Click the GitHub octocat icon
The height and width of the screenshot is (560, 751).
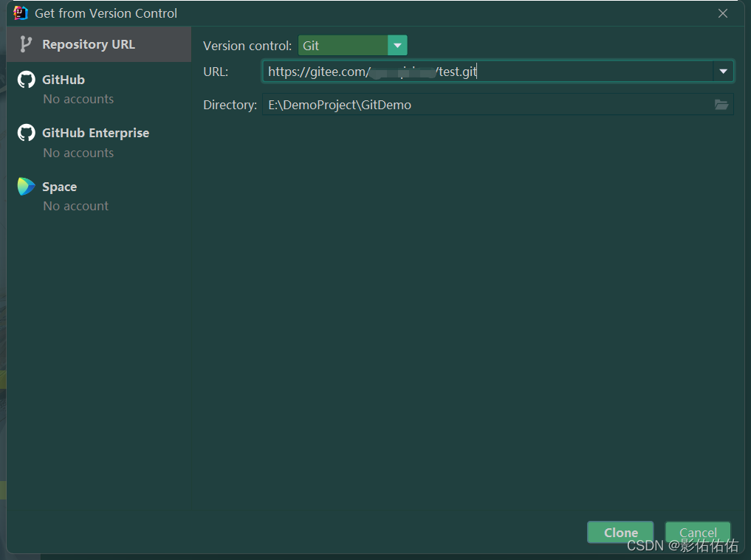27,80
